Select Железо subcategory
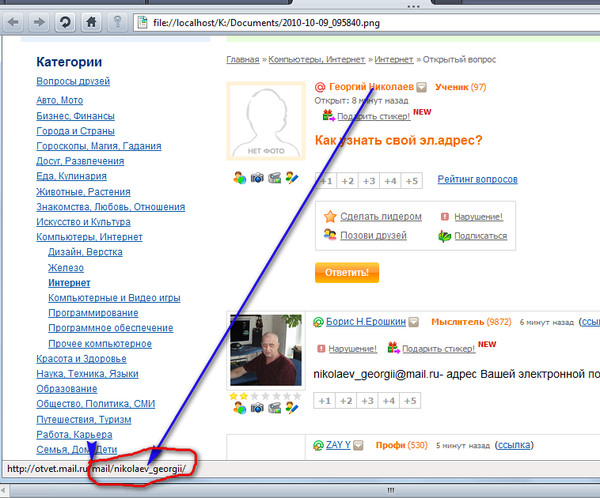Image resolution: width=600 pixels, height=498 pixels. [x=66, y=268]
